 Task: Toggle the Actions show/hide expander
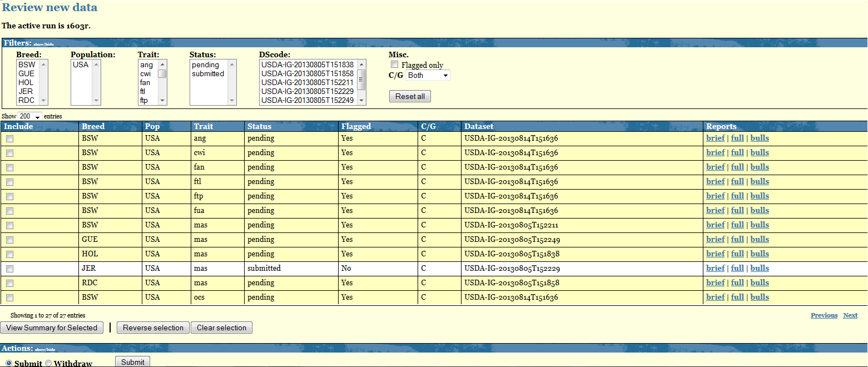pyautogui.click(x=45, y=349)
